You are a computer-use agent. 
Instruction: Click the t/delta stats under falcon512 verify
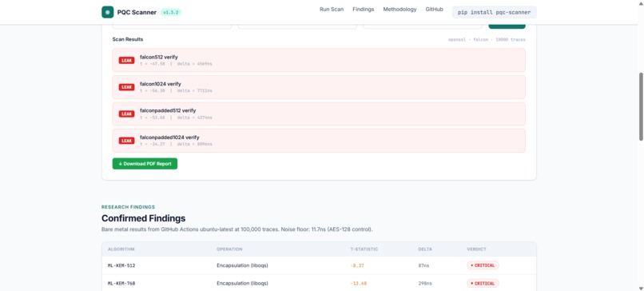177,64
